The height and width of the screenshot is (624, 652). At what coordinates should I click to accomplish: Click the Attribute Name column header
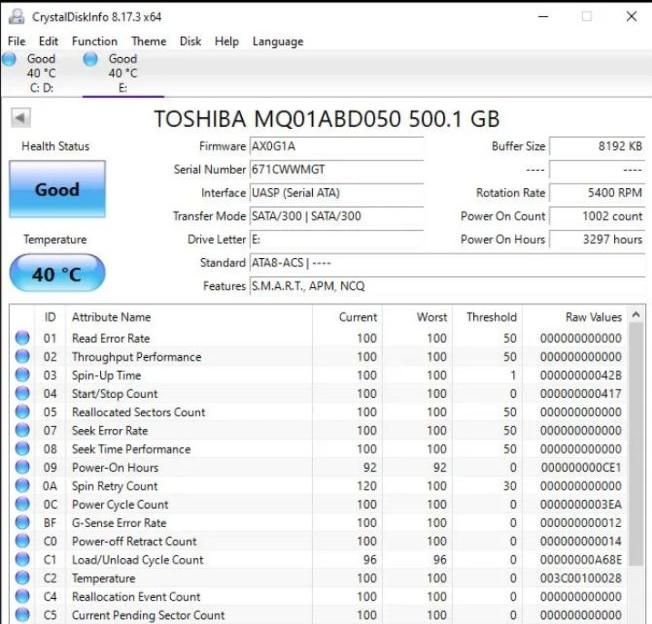(188, 317)
